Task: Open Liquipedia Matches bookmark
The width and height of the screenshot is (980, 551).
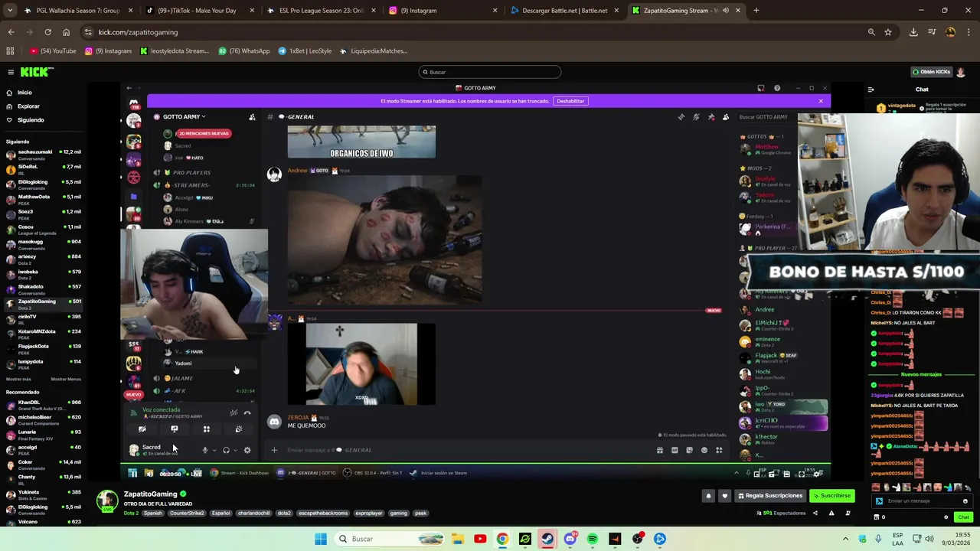Action: click(374, 51)
